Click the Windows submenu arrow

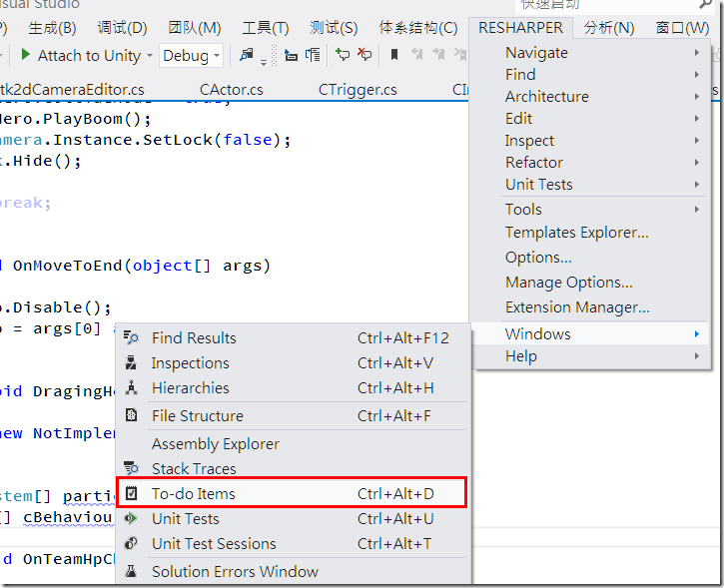697,333
